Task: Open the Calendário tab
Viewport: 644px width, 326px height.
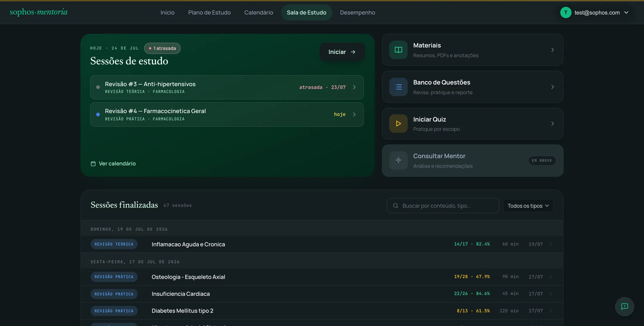Action: pyautogui.click(x=259, y=13)
